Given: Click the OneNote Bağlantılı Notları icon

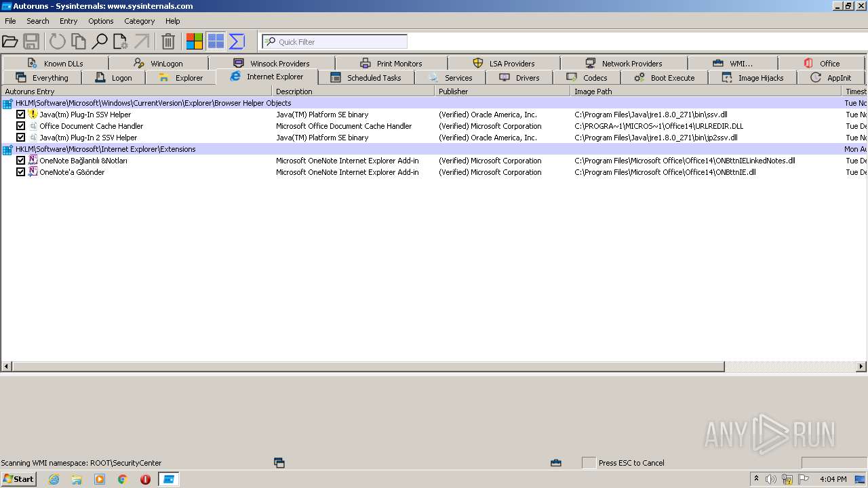Looking at the screenshot, I should (33, 161).
